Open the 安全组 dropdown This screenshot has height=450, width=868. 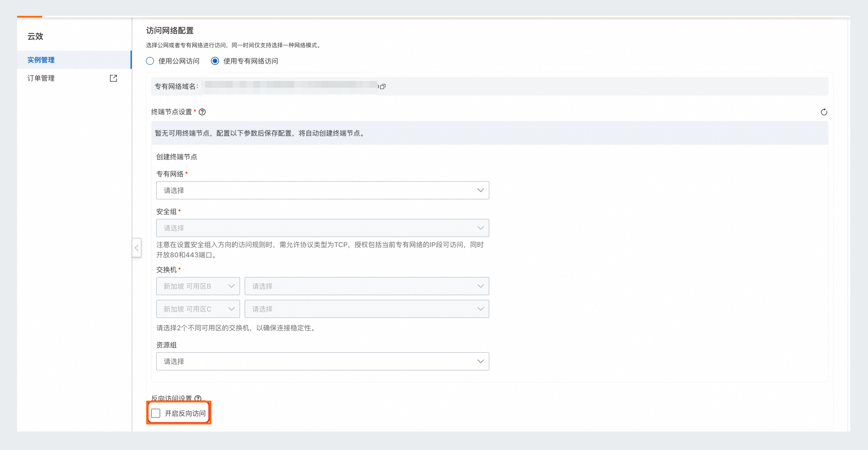(322, 228)
